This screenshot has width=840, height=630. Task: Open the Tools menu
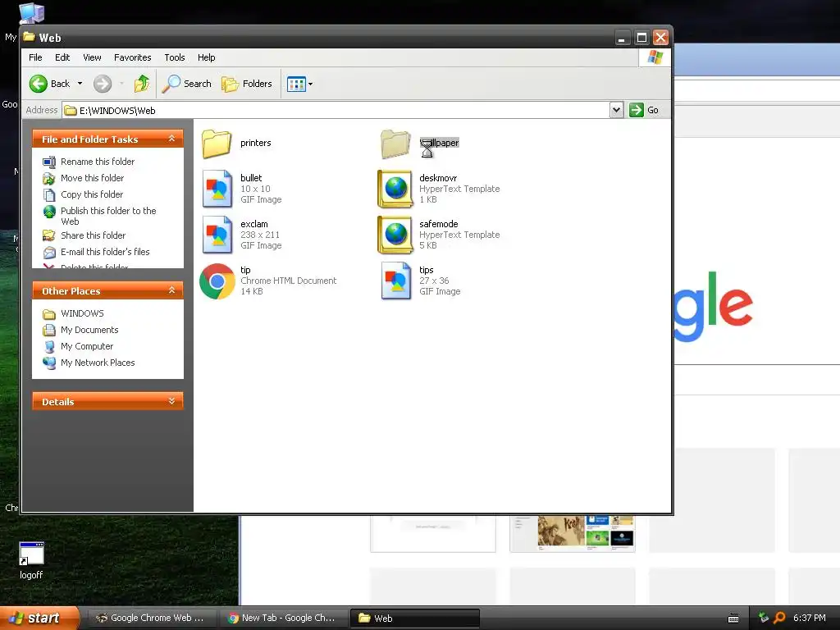pos(175,57)
